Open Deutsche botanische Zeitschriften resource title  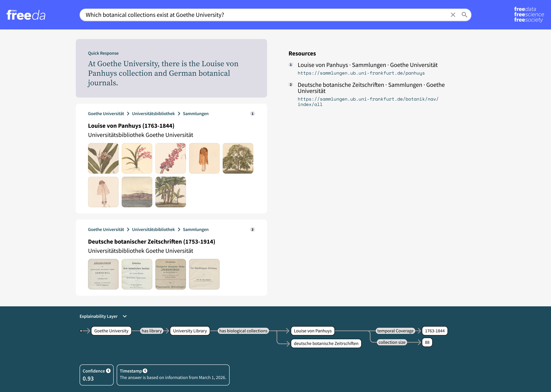[371, 88]
